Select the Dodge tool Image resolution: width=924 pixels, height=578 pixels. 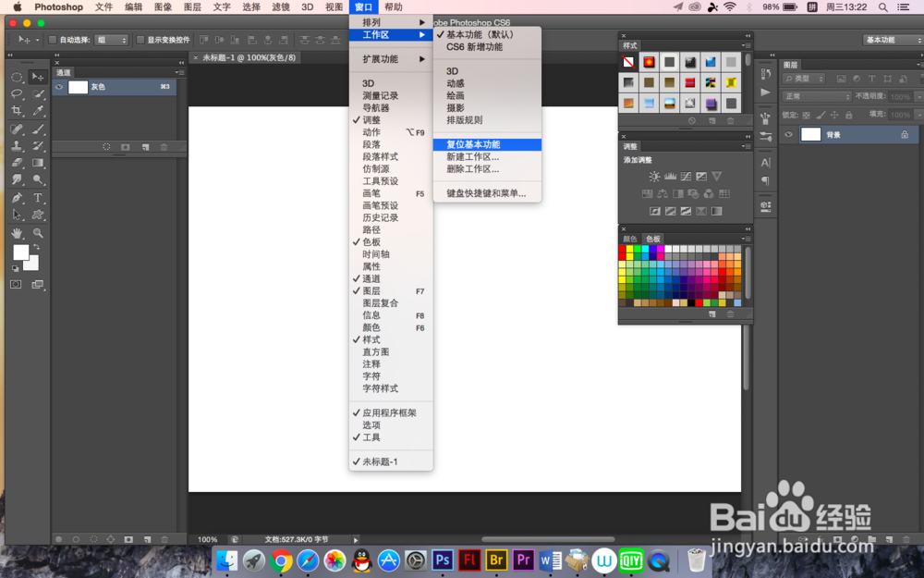[x=38, y=179]
